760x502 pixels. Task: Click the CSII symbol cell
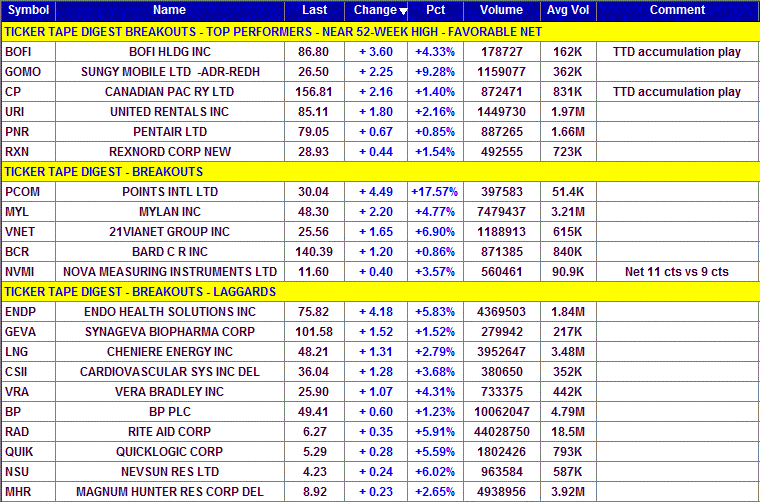coord(28,372)
